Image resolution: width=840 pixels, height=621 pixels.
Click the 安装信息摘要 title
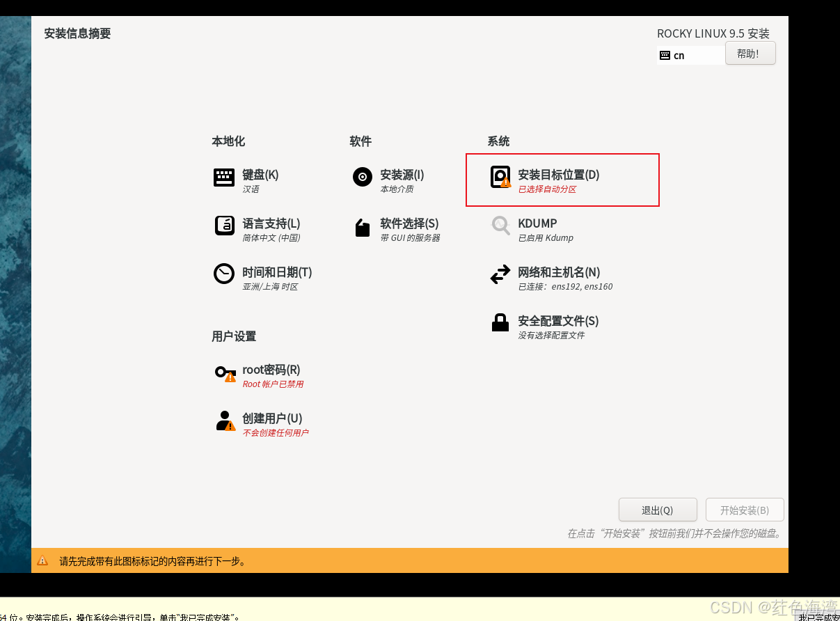point(77,33)
